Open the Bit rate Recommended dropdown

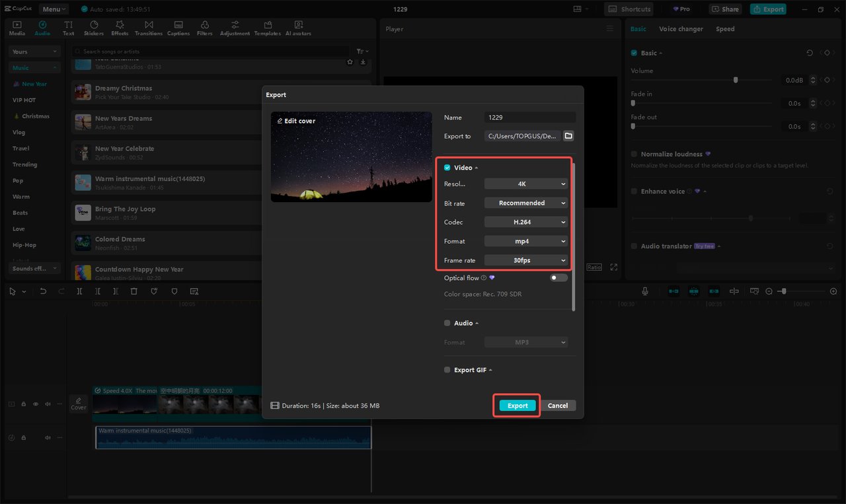(526, 203)
